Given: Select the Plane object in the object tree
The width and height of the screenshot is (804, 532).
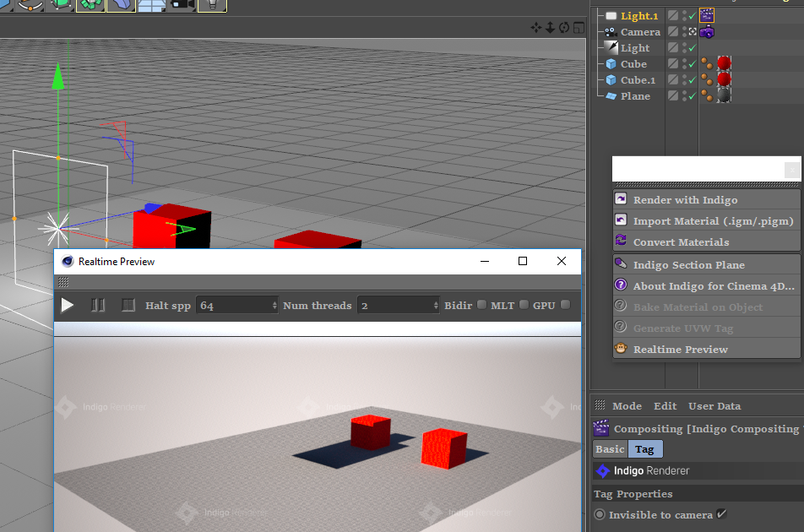Looking at the screenshot, I should (635, 96).
